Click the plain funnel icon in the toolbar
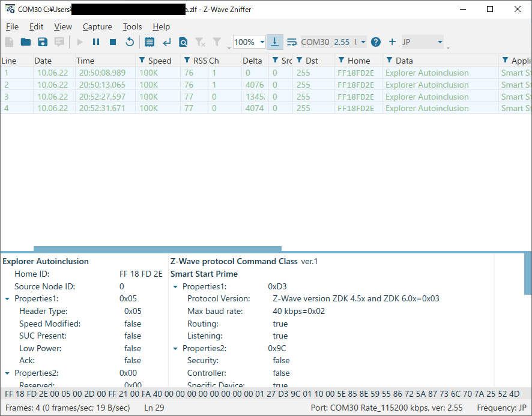The image size is (532, 416). pos(217,42)
